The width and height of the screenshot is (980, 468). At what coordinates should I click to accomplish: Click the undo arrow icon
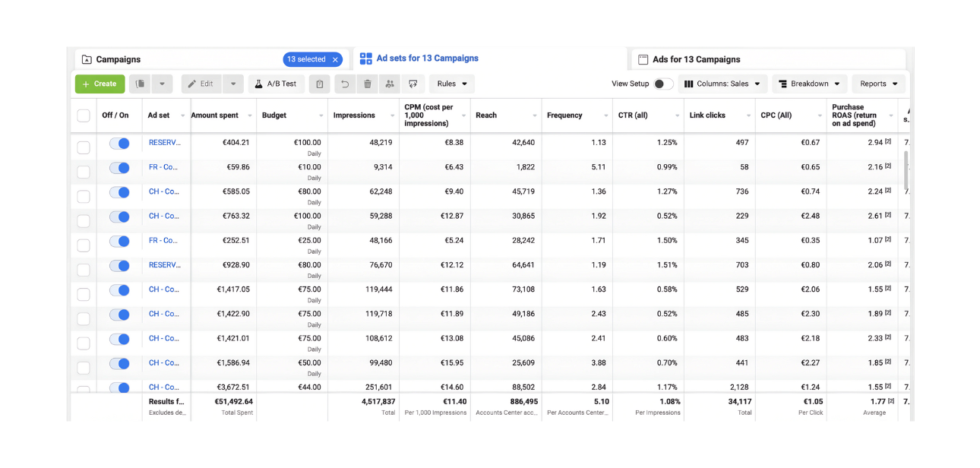click(345, 84)
